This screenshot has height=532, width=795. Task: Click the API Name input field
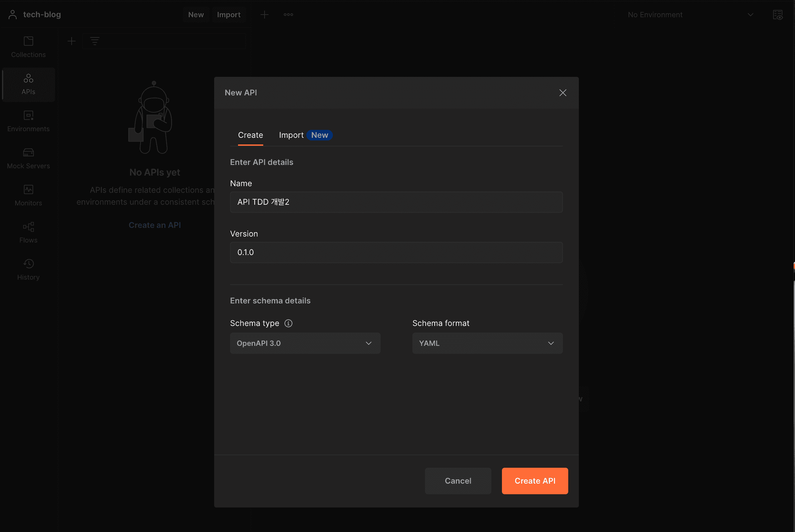point(396,202)
